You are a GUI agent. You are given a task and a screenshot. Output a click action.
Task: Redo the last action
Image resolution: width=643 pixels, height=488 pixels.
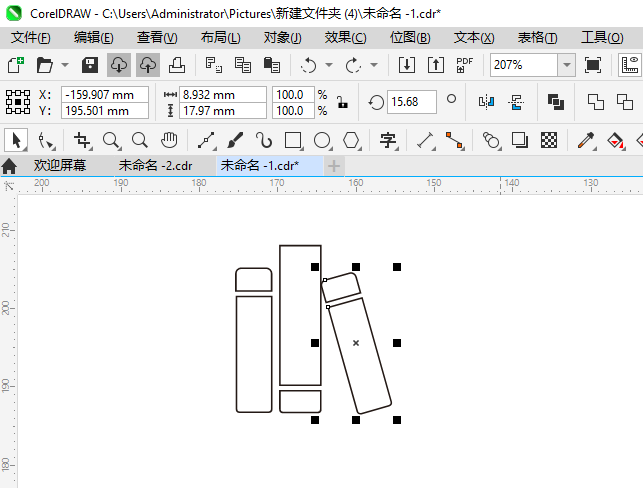[x=353, y=65]
